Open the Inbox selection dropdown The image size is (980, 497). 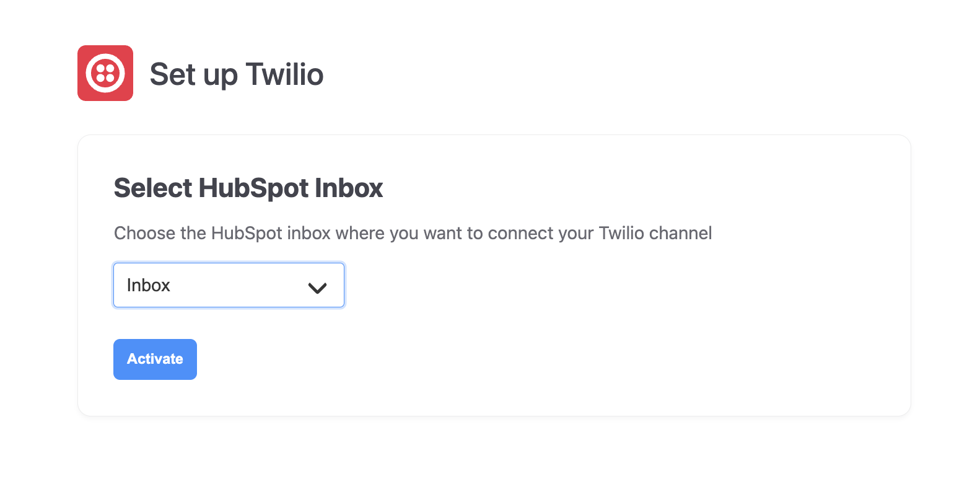tap(229, 285)
